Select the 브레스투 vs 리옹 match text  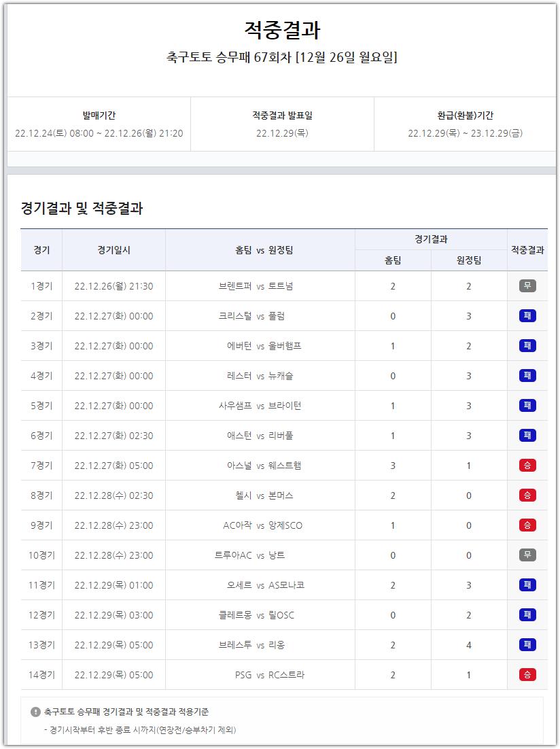pos(252,645)
